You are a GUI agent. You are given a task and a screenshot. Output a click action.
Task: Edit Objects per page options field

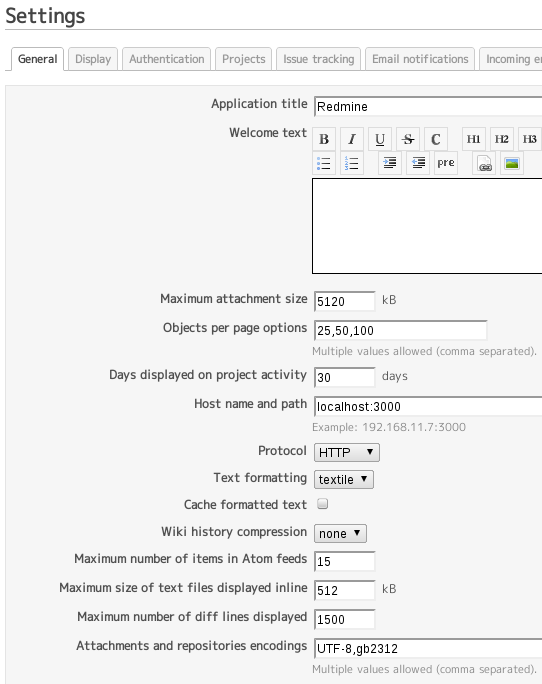(400, 330)
